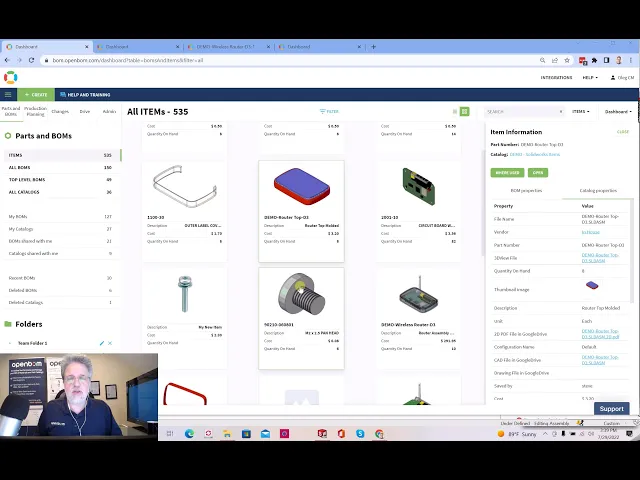640x480 pixels.
Task: Open the Dashboard dropdown
Action: tap(618, 111)
